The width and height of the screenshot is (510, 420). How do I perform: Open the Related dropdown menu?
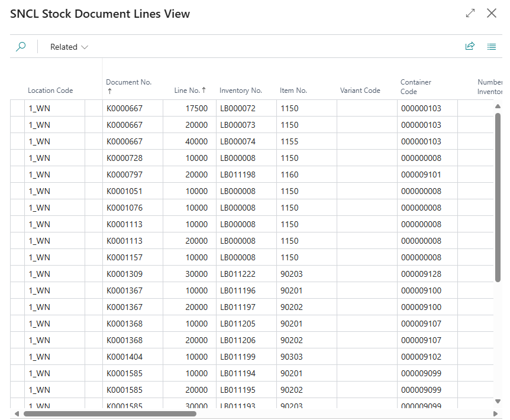pyautogui.click(x=69, y=47)
